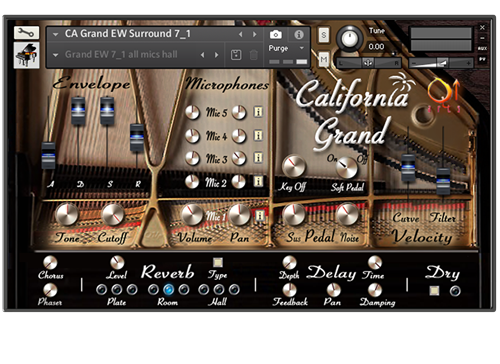The width and height of the screenshot is (500, 364).
Task: Click the Mic 1 Volume knob
Action: 192,214
